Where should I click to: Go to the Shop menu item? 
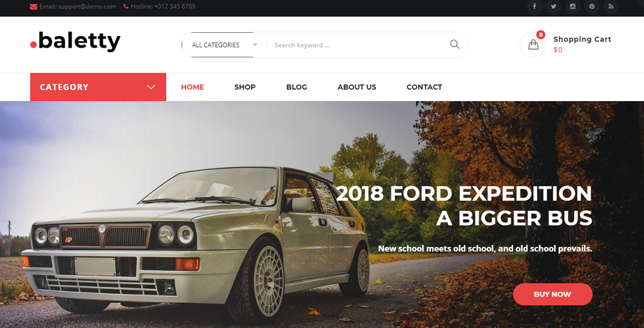tap(245, 87)
